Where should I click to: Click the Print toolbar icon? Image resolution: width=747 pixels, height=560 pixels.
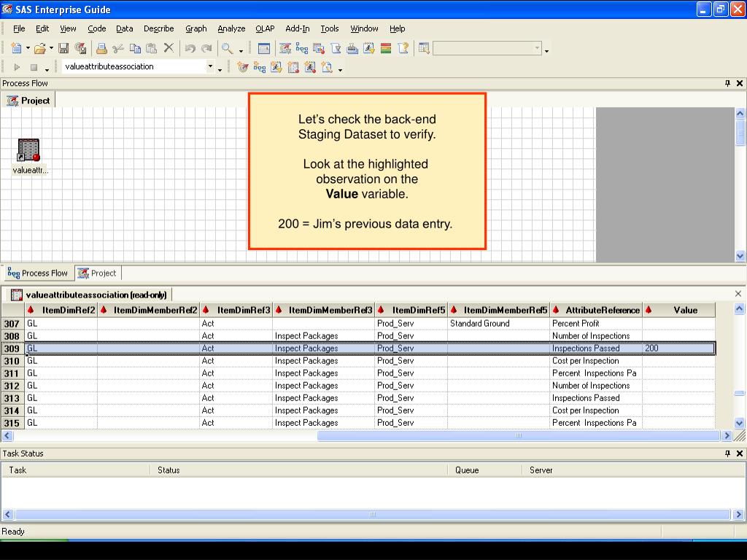coord(101,48)
